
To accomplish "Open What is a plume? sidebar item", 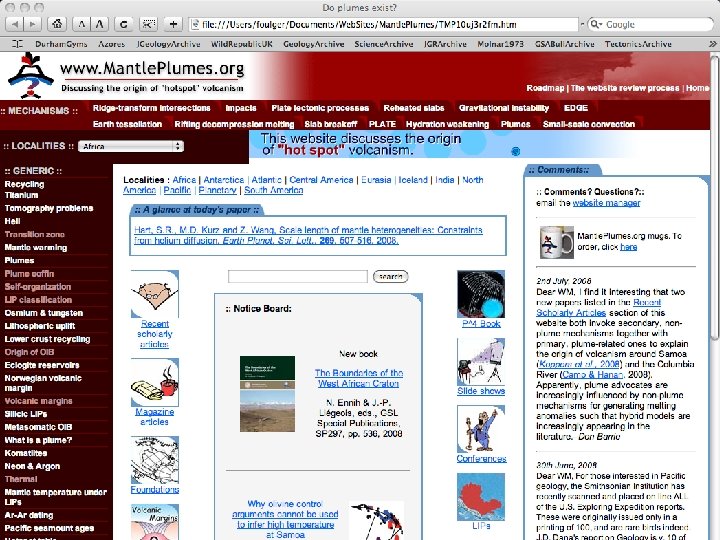I will [x=38, y=440].
